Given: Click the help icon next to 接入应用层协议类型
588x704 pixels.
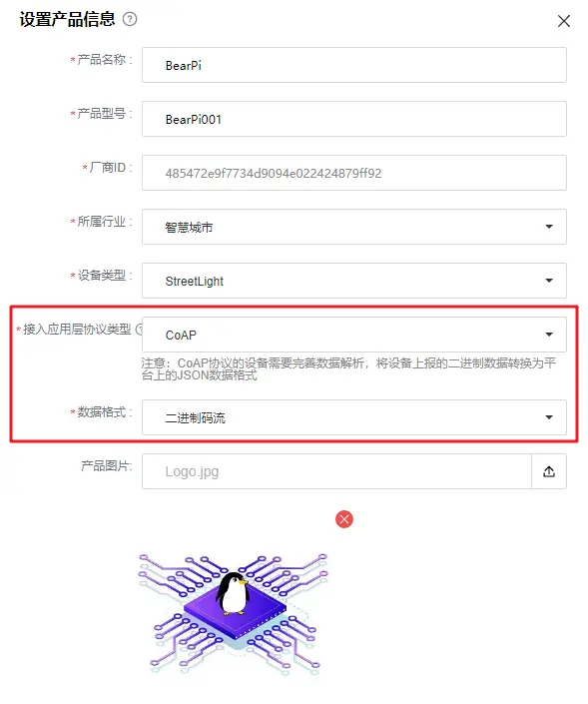Looking at the screenshot, I should (x=140, y=330).
